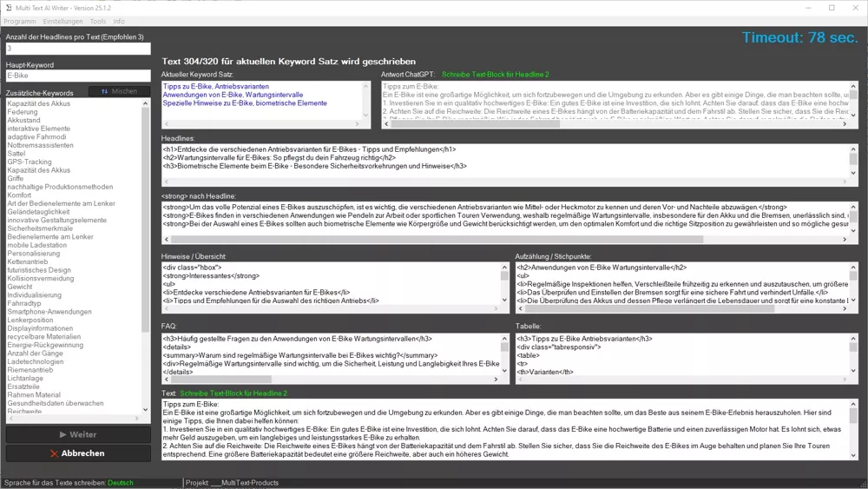The height and width of the screenshot is (489, 868).
Task: Click the Mischen shuffle button
Action: coord(119,91)
